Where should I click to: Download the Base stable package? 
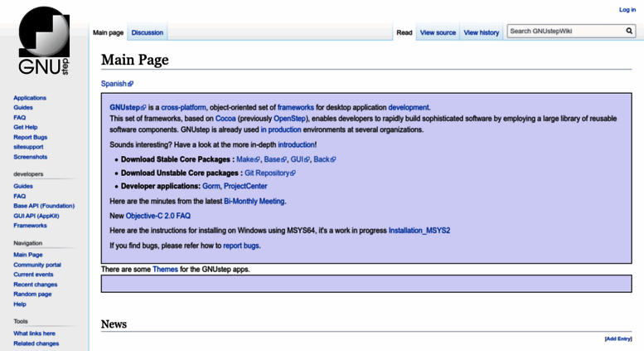pyautogui.click(x=275, y=159)
